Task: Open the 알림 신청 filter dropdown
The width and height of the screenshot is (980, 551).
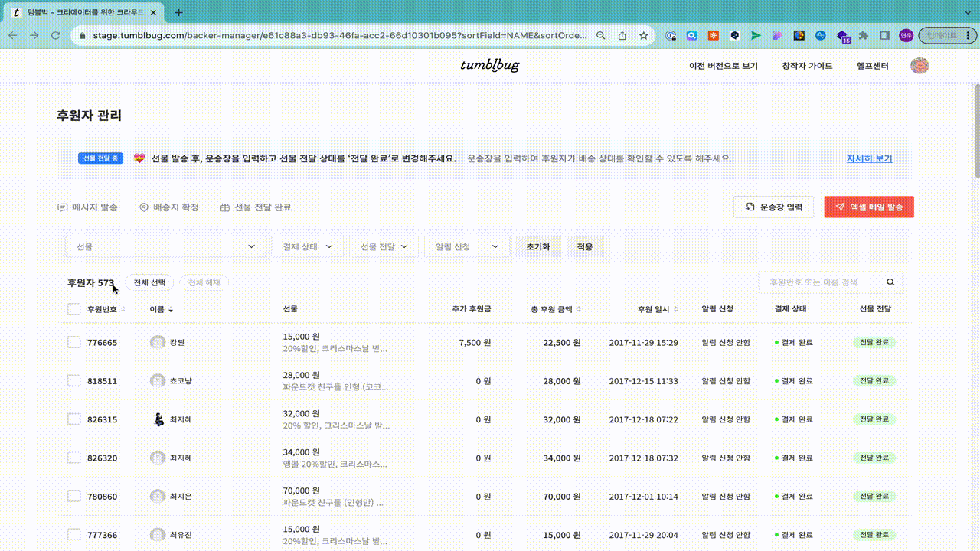Action: [x=467, y=246]
